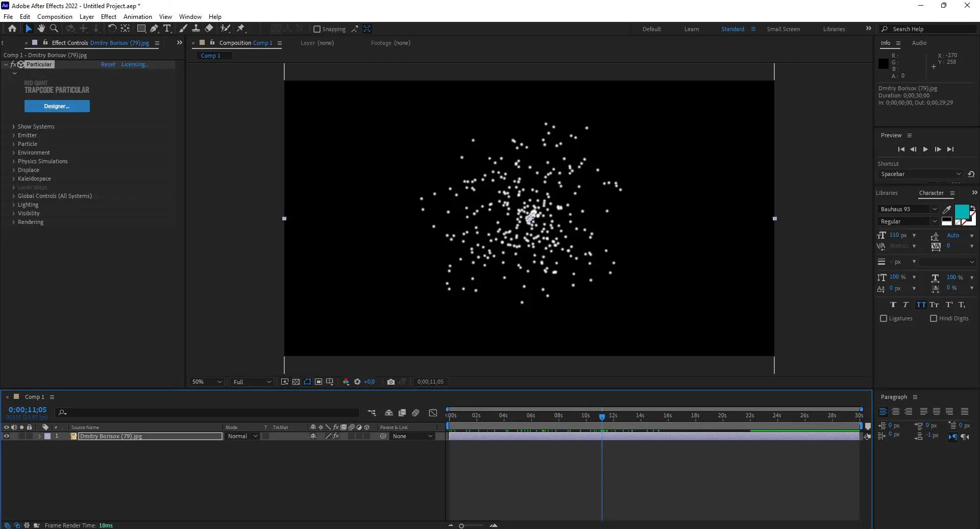980x529 pixels.
Task: Enable the Snapping checkbox
Action: click(317, 29)
